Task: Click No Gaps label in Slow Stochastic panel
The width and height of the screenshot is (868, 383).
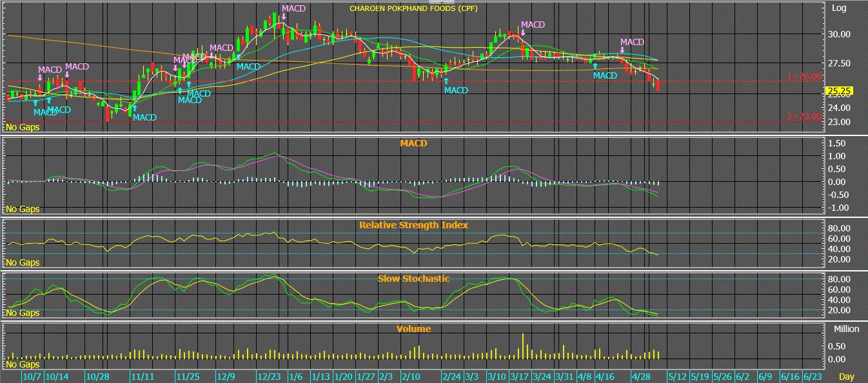Action: tap(23, 313)
